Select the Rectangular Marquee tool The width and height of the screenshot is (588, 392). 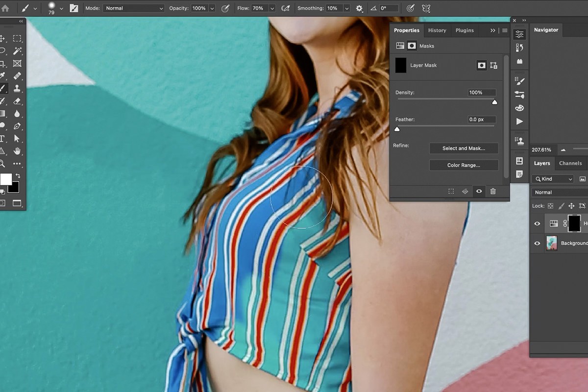(x=17, y=38)
